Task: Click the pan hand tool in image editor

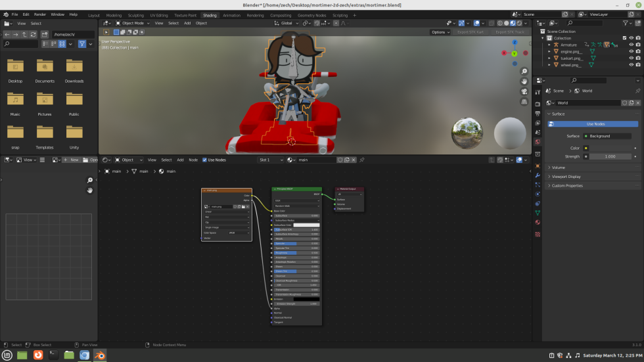Action: 90,190
